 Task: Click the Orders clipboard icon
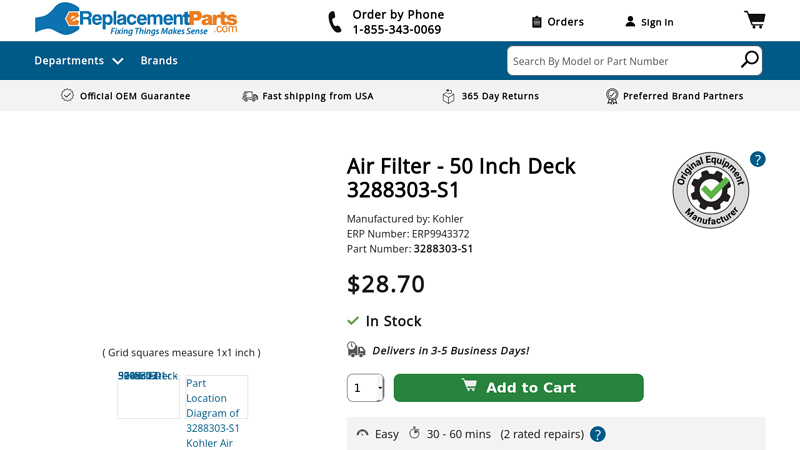[537, 22]
